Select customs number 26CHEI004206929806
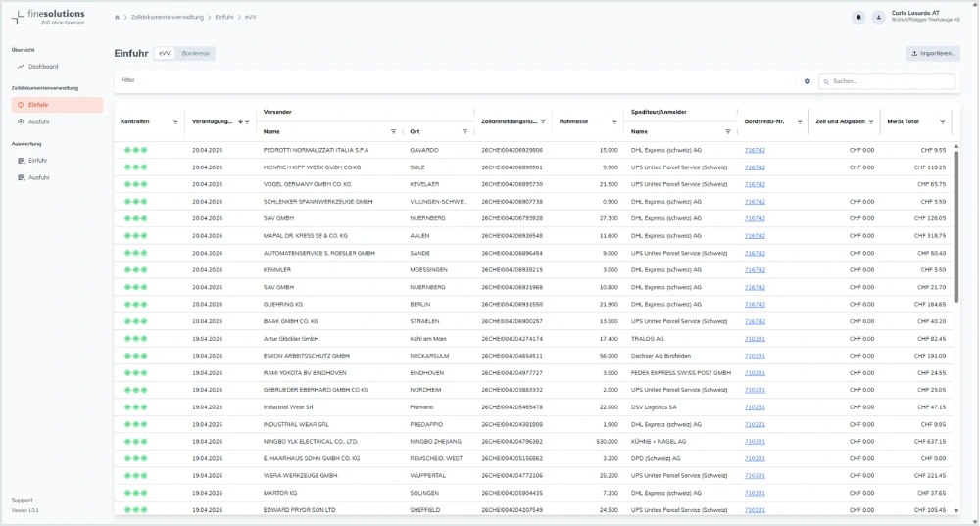This screenshot has width=980, height=526. click(x=512, y=151)
